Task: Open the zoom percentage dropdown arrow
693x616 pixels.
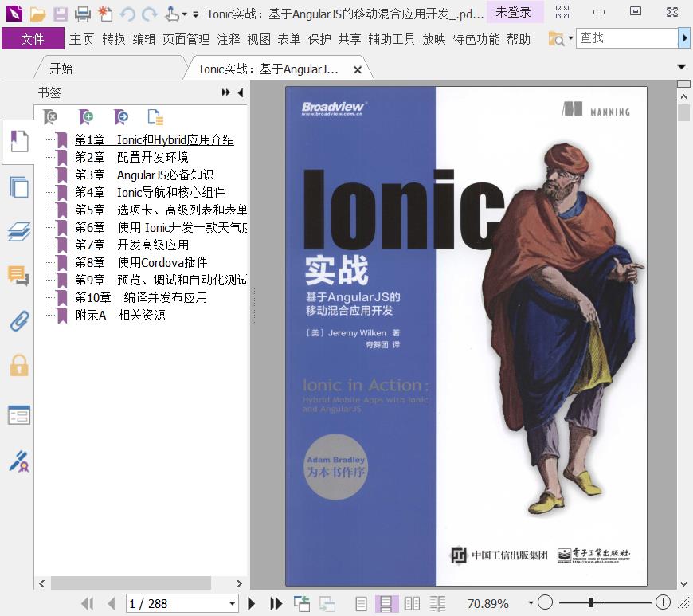Action: (531, 602)
